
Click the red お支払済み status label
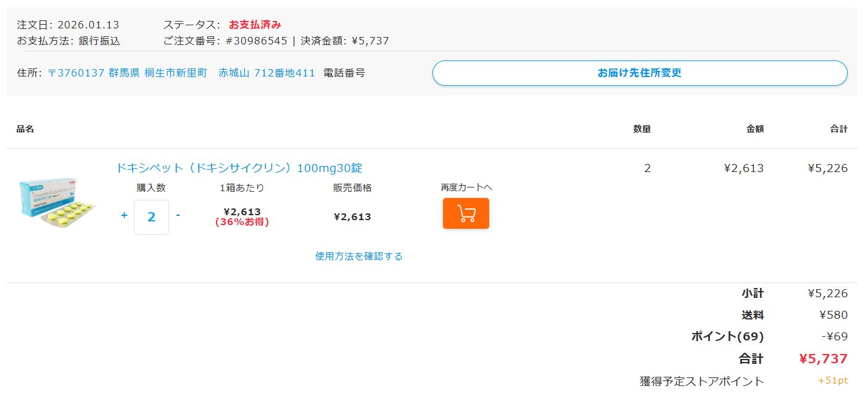click(x=255, y=25)
